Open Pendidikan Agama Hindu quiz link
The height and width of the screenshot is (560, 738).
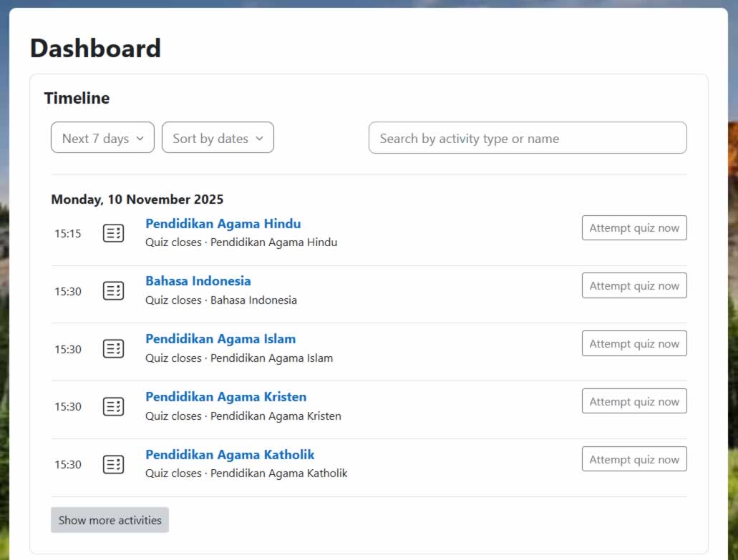[223, 224]
